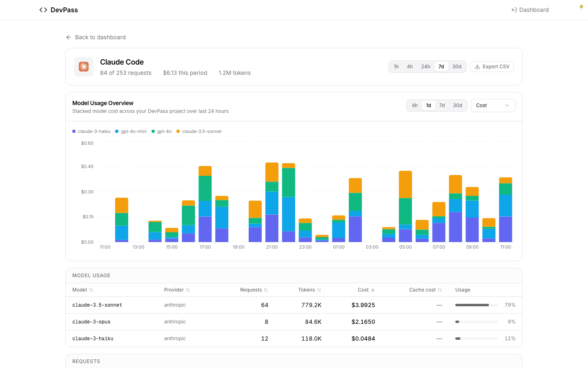Switch chart range to 4h
The width and height of the screenshot is (588, 368).
415,105
